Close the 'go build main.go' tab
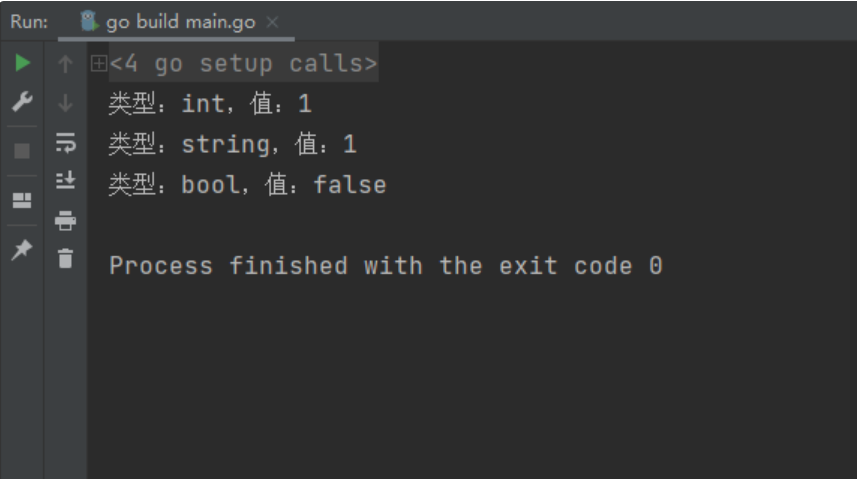The image size is (857, 479). pyautogui.click(x=272, y=22)
